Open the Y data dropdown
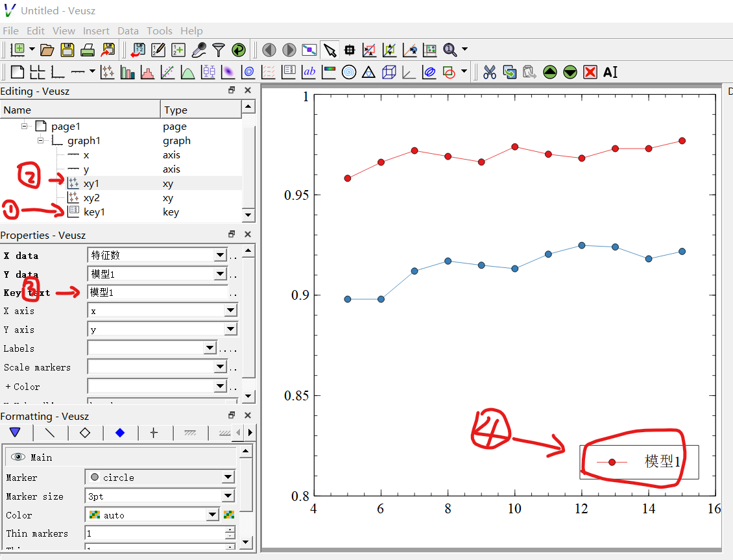Image resolution: width=733 pixels, height=560 pixels. 220,274
